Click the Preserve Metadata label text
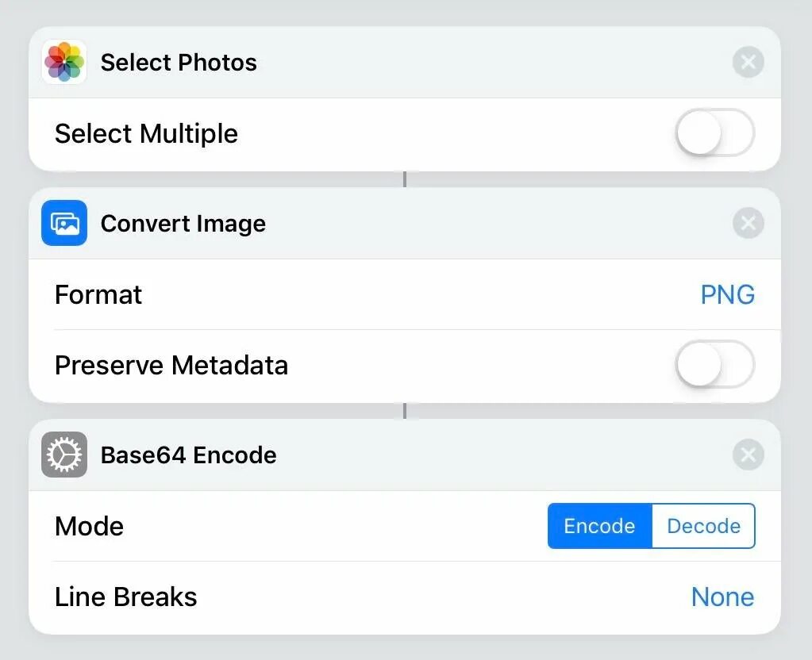 pos(171,366)
